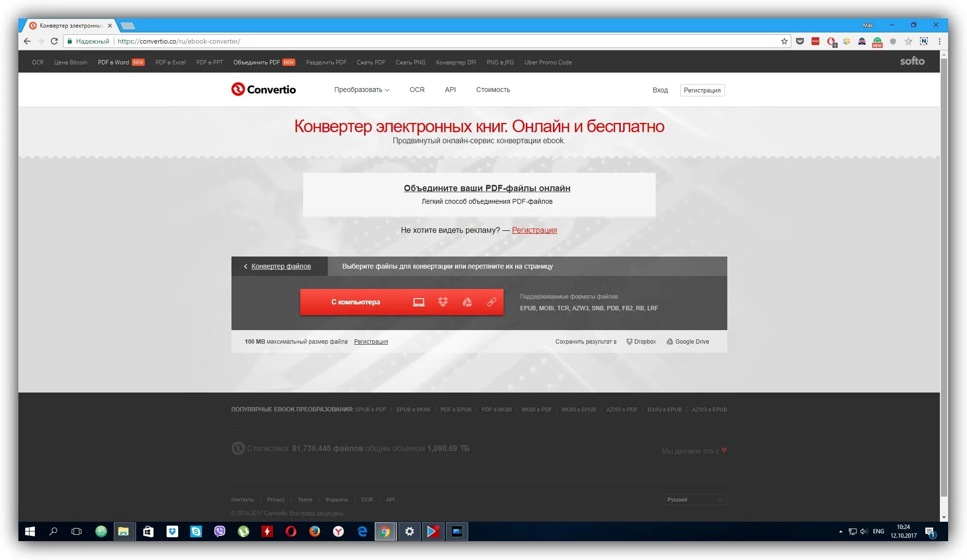Viewport: 967px width, 560px height.
Task: Open OCR in main navigation
Action: (417, 90)
